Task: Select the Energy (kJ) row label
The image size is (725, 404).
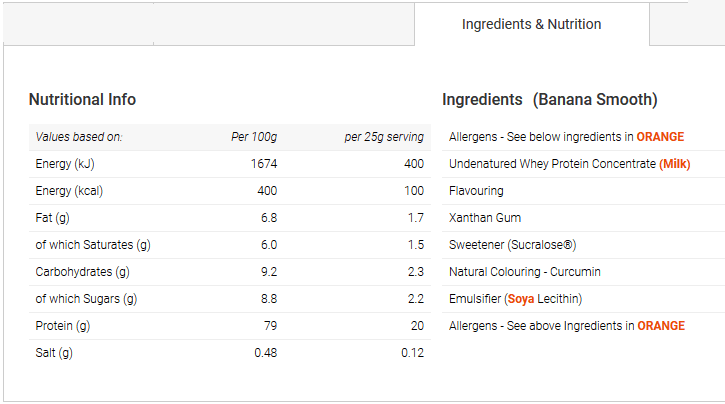Action: coord(65,164)
